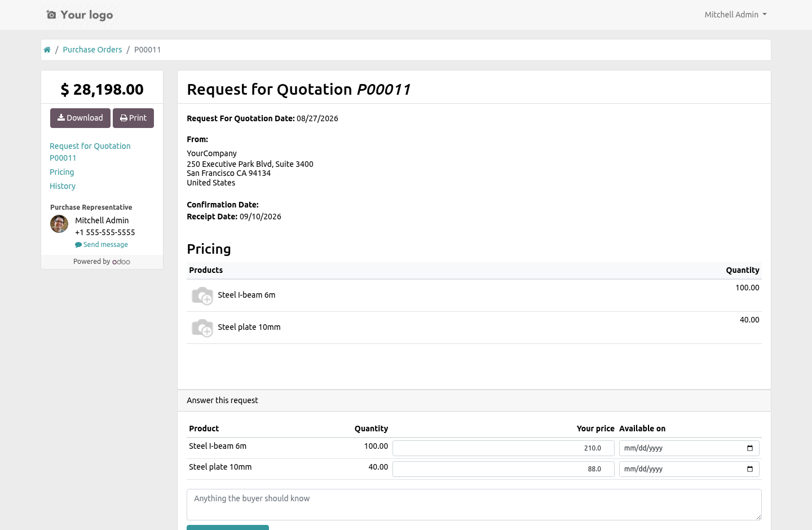Click the 'Available on' column header

coord(642,429)
